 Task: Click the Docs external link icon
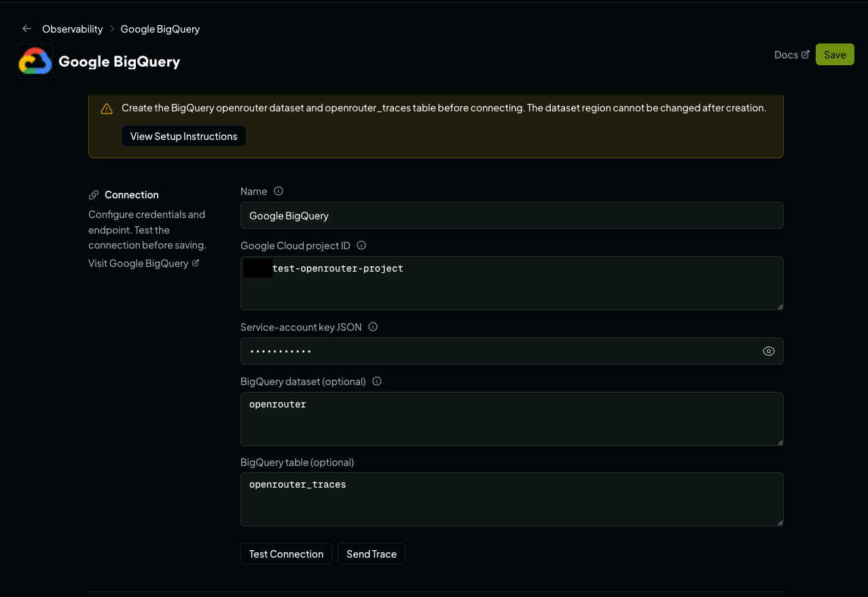[x=806, y=54]
